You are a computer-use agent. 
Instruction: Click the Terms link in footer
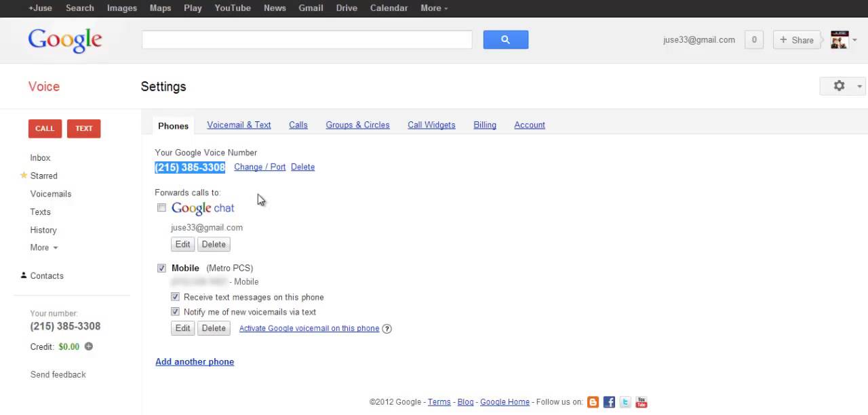(x=439, y=402)
